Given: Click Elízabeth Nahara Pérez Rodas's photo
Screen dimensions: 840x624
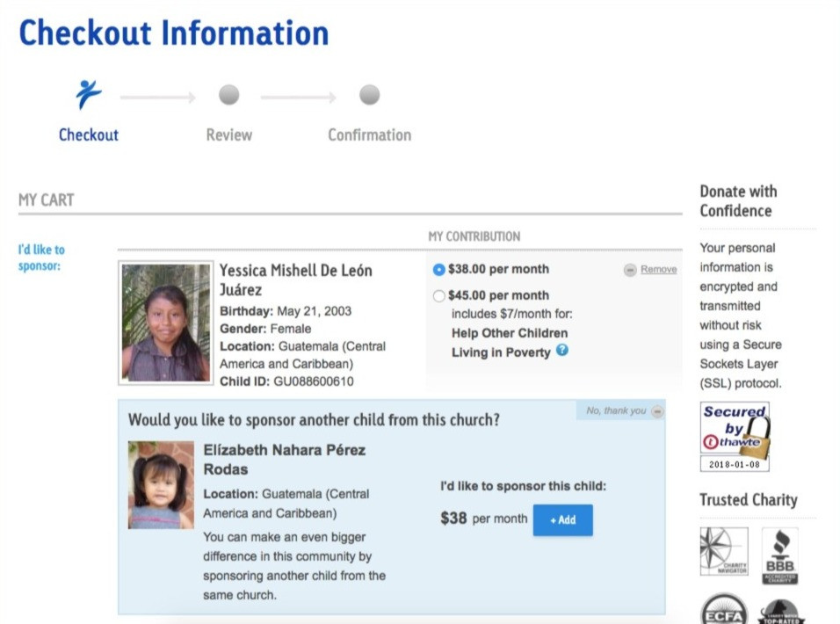Looking at the screenshot, I should (x=161, y=484).
